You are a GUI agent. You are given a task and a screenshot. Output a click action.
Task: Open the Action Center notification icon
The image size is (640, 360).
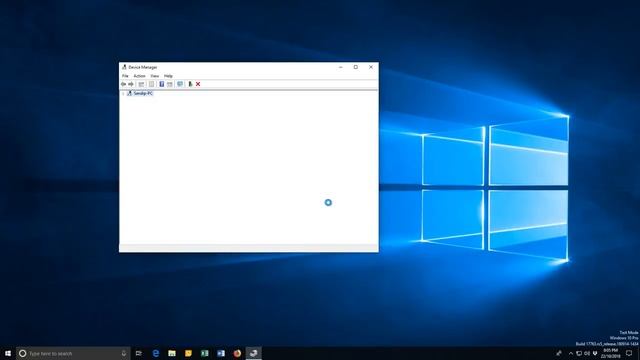point(629,353)
